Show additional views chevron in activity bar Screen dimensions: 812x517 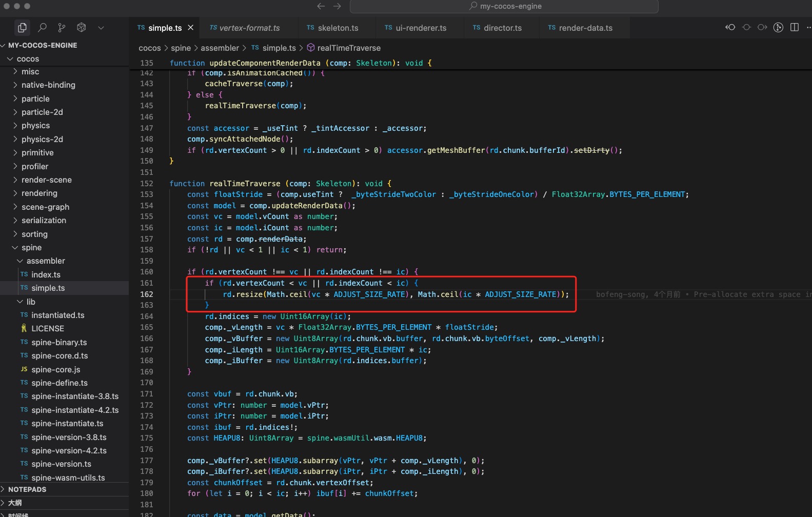coord(101,28)
